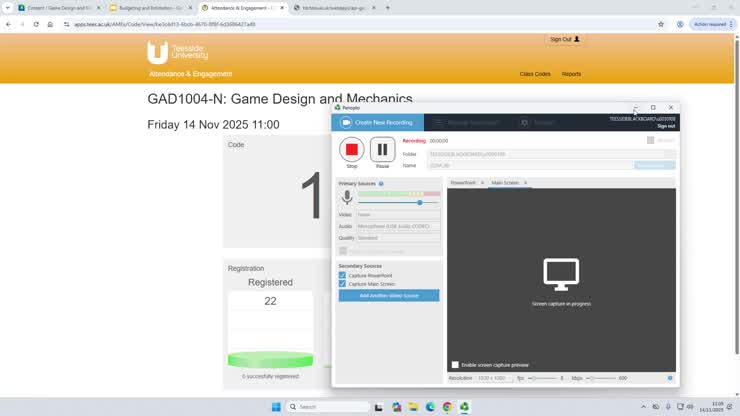Open Google Chrome from taskbar

(447, 407)
